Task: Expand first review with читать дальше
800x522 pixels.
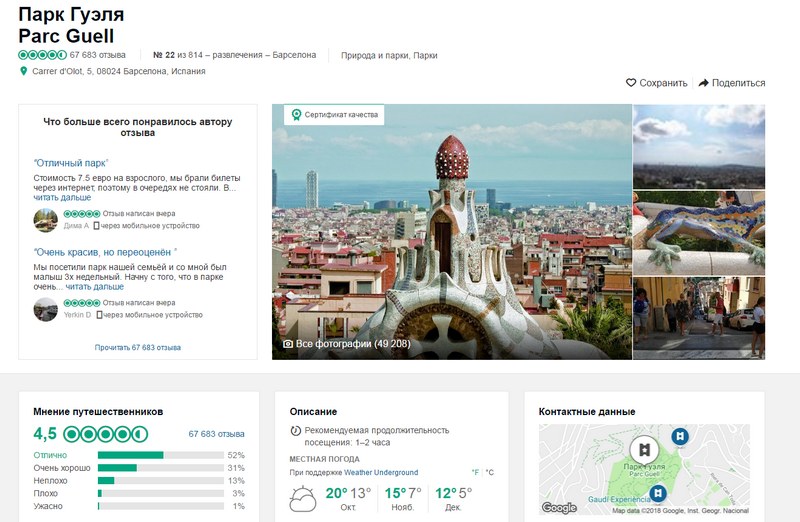Action: pyautogui.click(x=62, y=198)
